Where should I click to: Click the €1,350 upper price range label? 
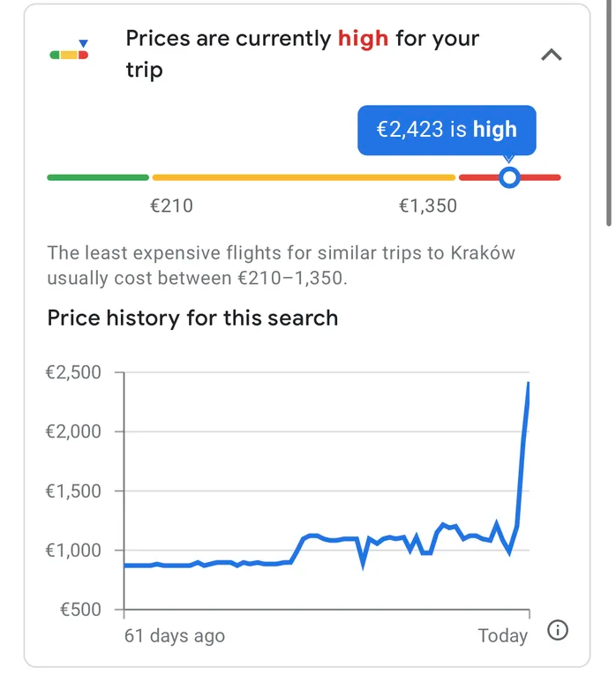pyautogui.click(x=428, y=206)
